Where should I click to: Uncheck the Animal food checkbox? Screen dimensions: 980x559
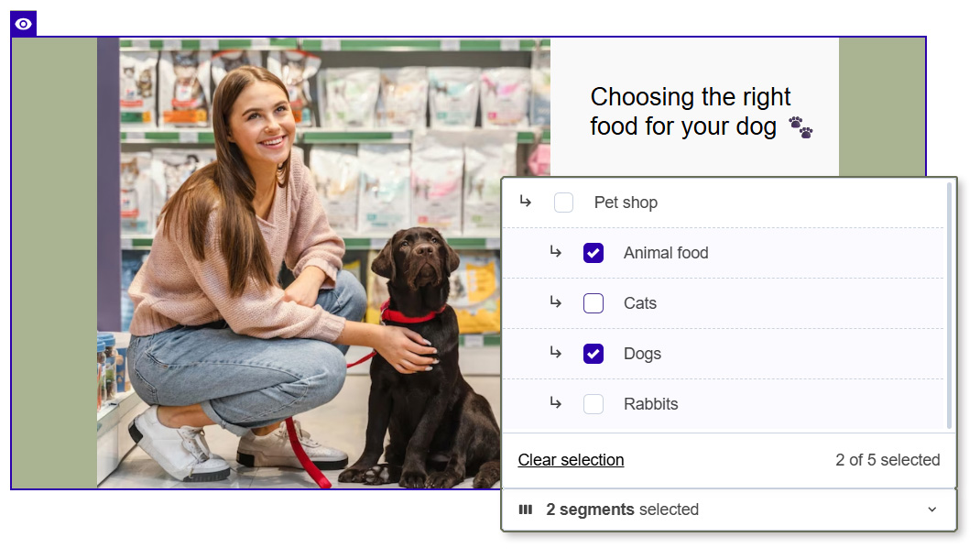pos(593,253)
